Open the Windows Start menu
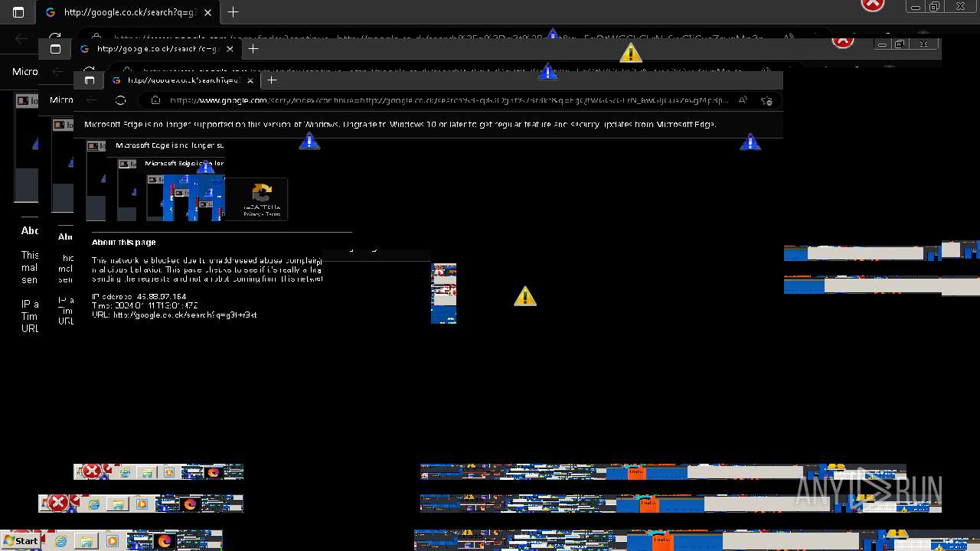Viewport: 980px width, 551px height. pos(21,541)
